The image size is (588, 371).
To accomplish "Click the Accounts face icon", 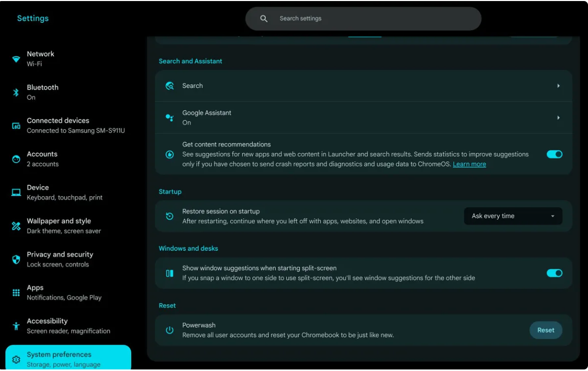I will click(16, 159).
